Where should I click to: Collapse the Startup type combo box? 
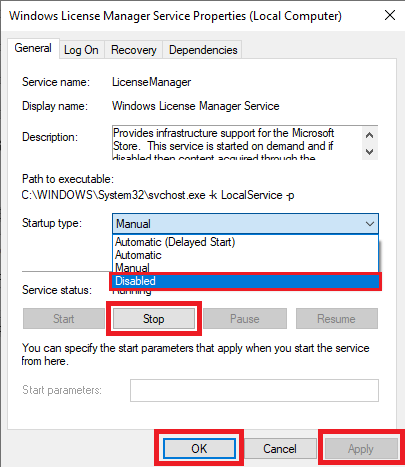[370, 224]
